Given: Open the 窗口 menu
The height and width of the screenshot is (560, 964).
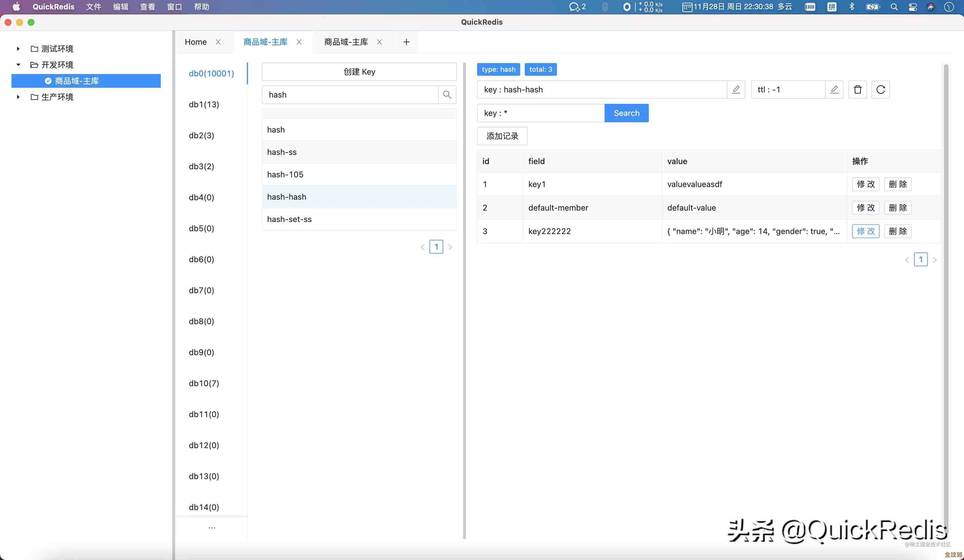Looking at the screenshot, I should tap(175, 7).
